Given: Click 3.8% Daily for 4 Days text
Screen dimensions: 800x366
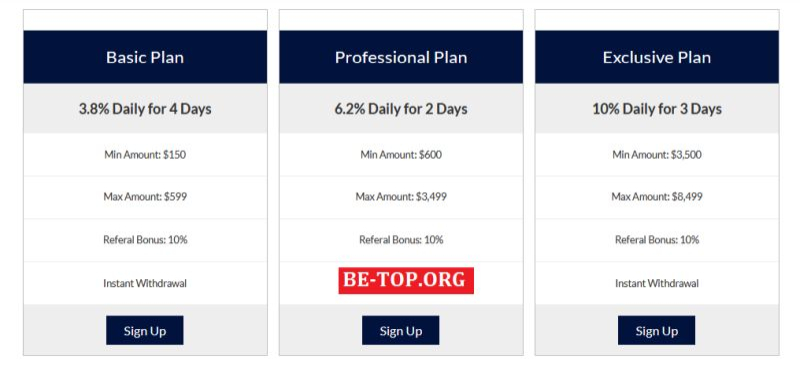Looking at the screenshot, I should coord(145,109).
